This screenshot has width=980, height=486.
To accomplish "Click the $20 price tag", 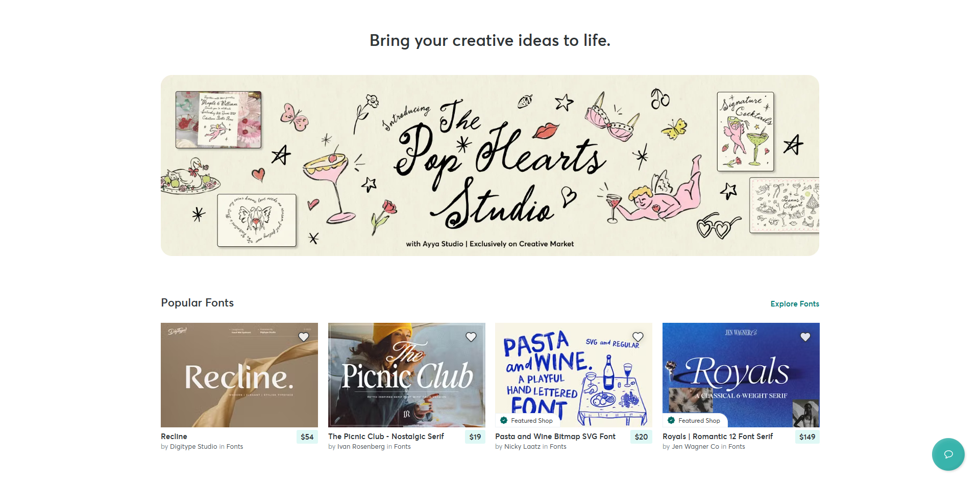I will (x=641, y=437).
